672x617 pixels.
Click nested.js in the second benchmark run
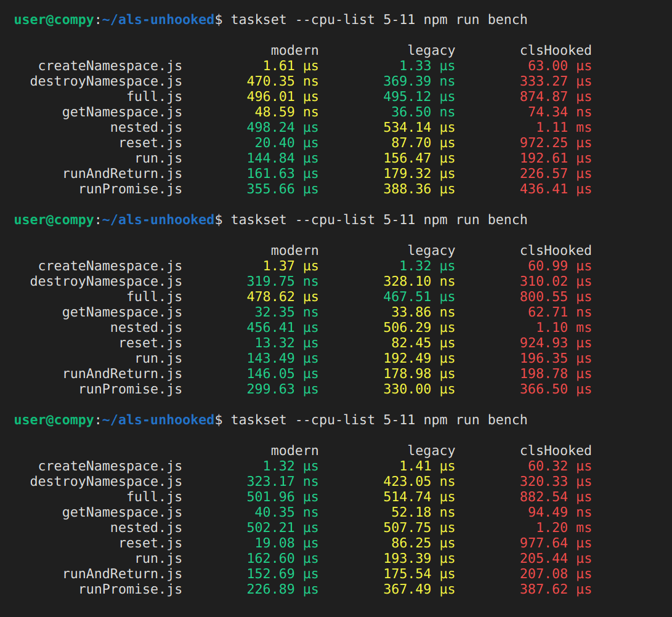(146, 327)
